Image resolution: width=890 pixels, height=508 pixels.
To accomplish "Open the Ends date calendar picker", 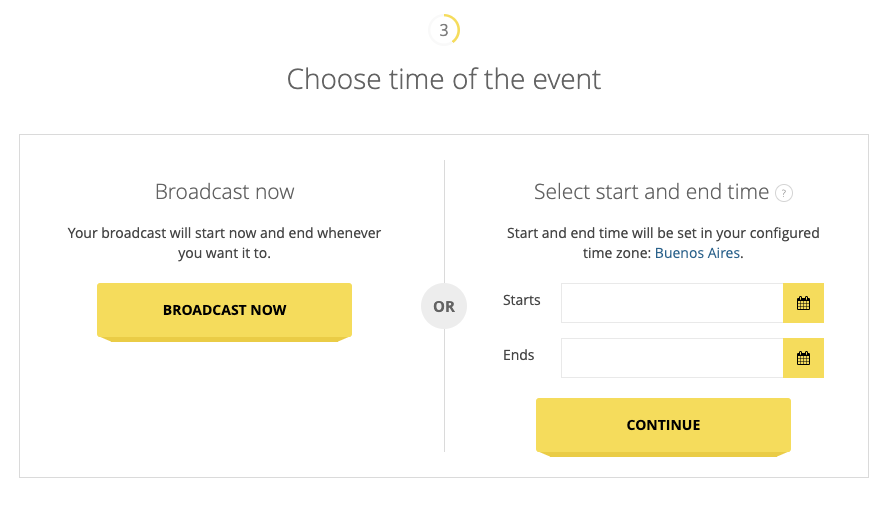I will coord(803,358).
